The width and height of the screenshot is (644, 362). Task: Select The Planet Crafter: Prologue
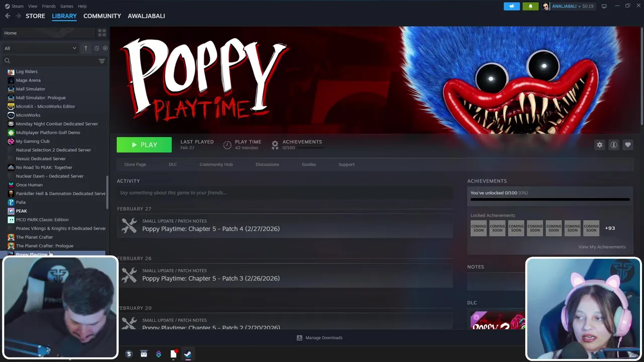point(44,246)
